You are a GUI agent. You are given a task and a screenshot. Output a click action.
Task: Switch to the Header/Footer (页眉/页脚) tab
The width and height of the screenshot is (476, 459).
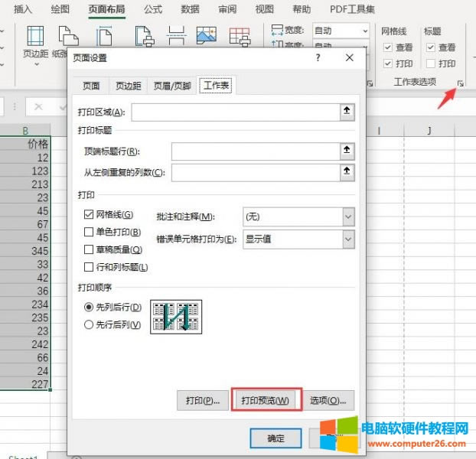point(172,86)
